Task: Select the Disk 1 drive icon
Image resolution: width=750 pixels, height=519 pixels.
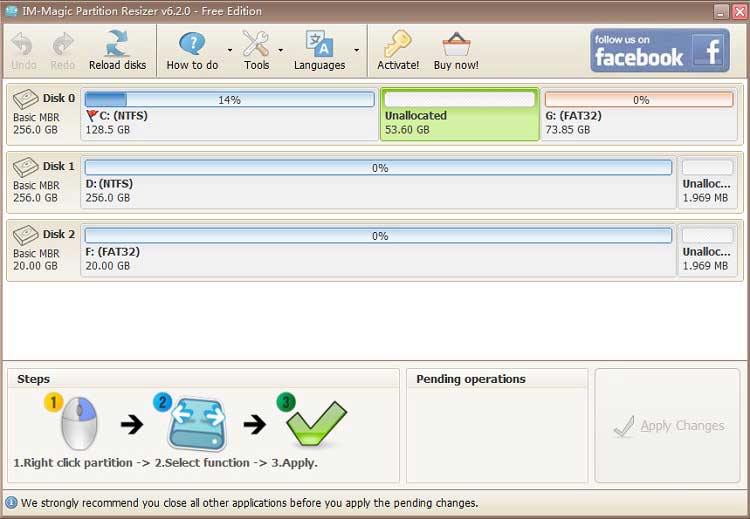Action: coord(26,167)
